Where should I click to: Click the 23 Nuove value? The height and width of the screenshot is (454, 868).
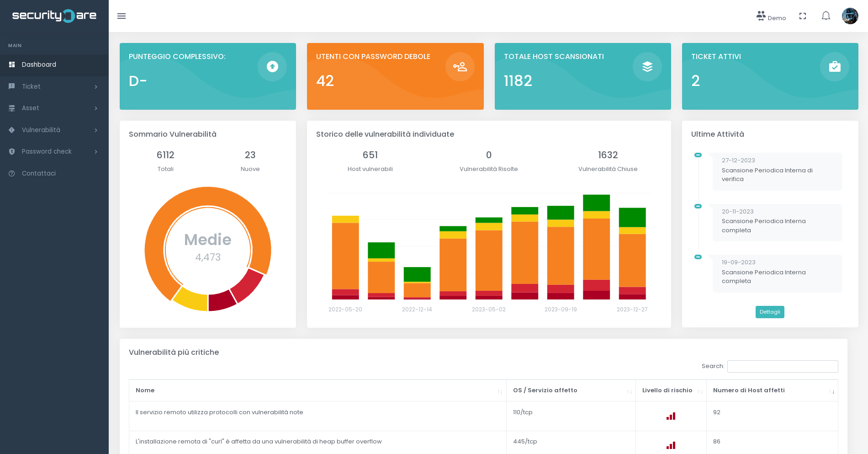pos(250,155)
